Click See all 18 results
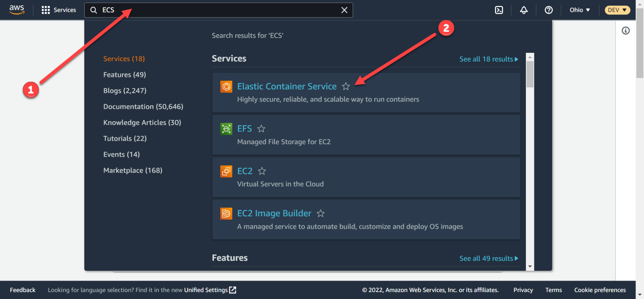The width and height of the screenshot is (644, 299). pos(489,59)
